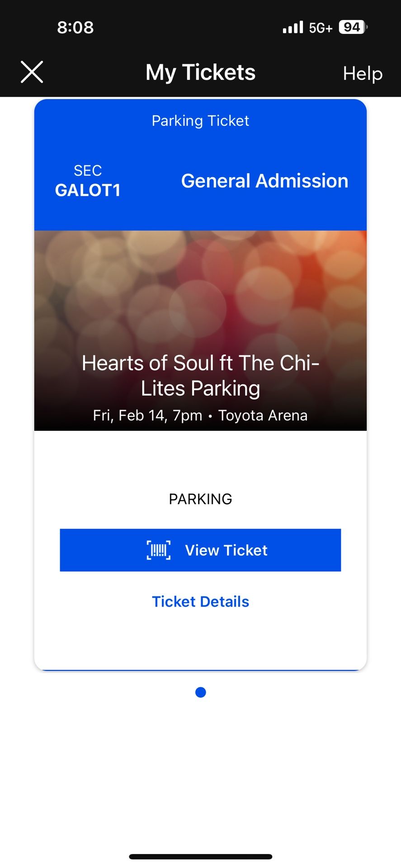Tap the PARKING label above the button
The width and height of the screenshot is (401, 868).
click(200, 499)
